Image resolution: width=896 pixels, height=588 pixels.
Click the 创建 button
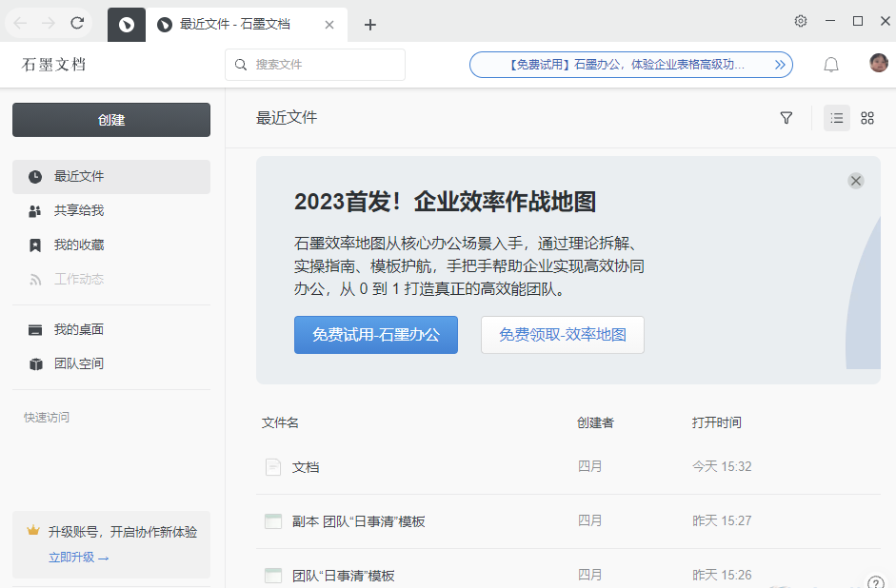[111, 120]
